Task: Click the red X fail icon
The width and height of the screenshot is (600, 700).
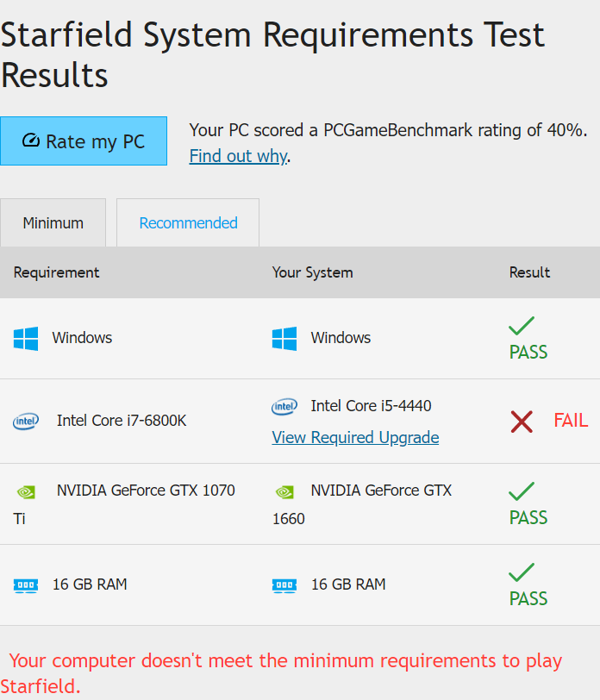Action: (522, 422)
